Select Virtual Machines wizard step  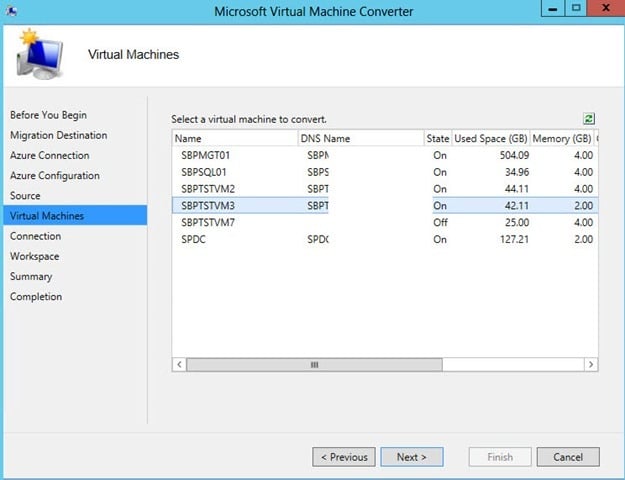coord(75,216)
